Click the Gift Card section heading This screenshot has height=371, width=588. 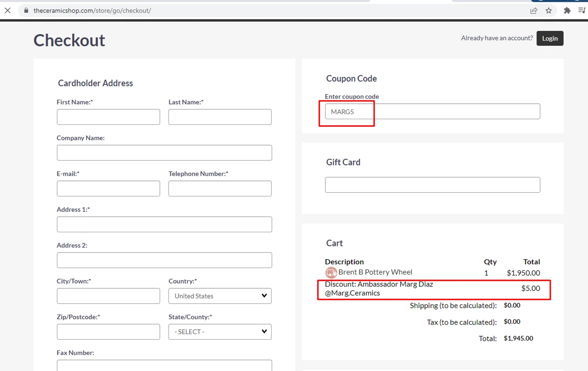pos(343,162)
